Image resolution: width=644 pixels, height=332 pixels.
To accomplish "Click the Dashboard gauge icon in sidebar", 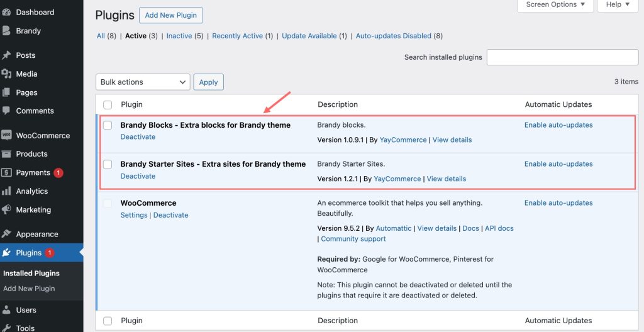I will (x=6, y=13).
